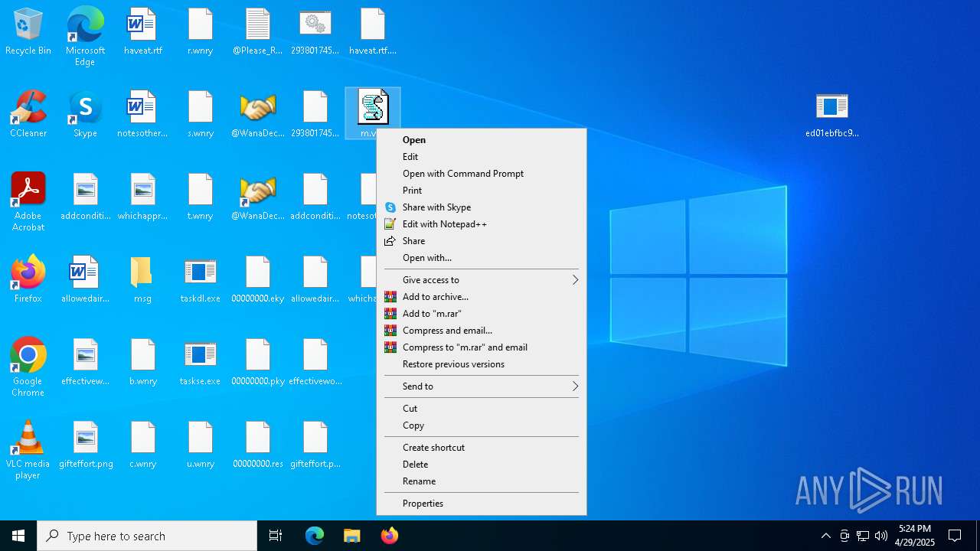Viewport: 980px width, 551px height.
Task: Choose Add to "m.rar"
Action: pos(482,314)
